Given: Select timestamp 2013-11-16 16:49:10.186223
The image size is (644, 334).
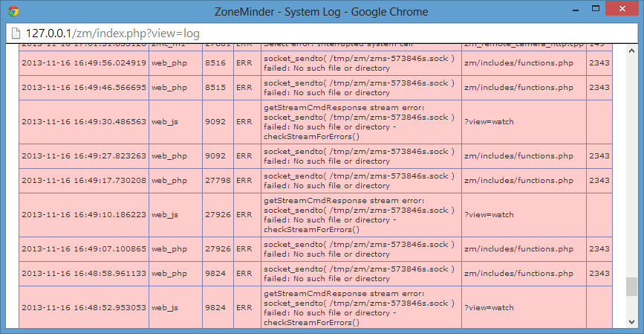Looking at the screenshot, I should tap(84, 215).
